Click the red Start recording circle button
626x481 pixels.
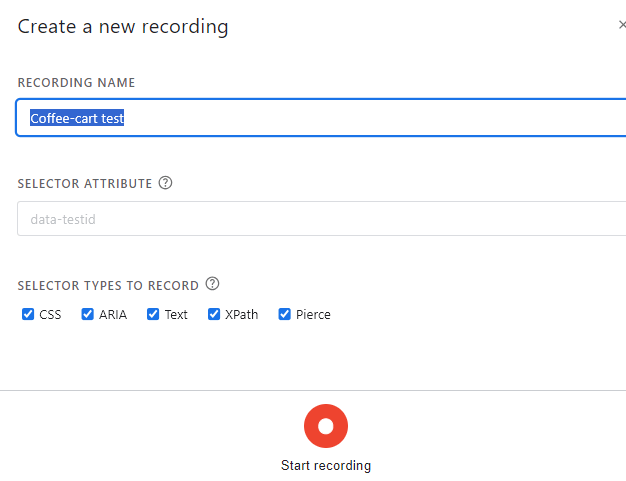click(x=326, y=426)
